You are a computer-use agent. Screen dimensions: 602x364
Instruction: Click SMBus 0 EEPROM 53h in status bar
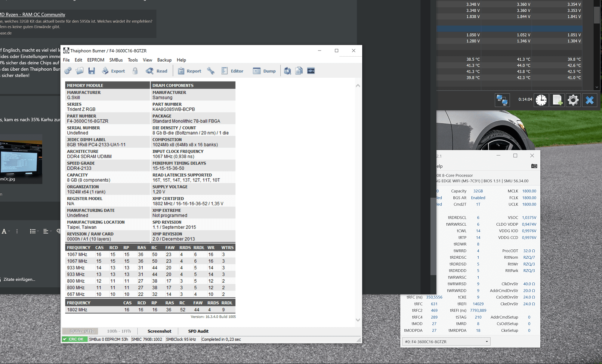[109, 339]
